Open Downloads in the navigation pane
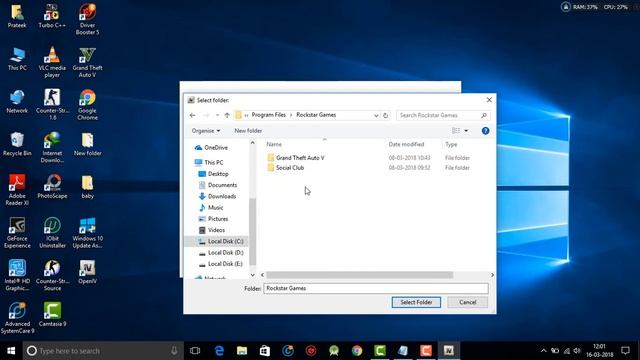 (x=222, y=196)
